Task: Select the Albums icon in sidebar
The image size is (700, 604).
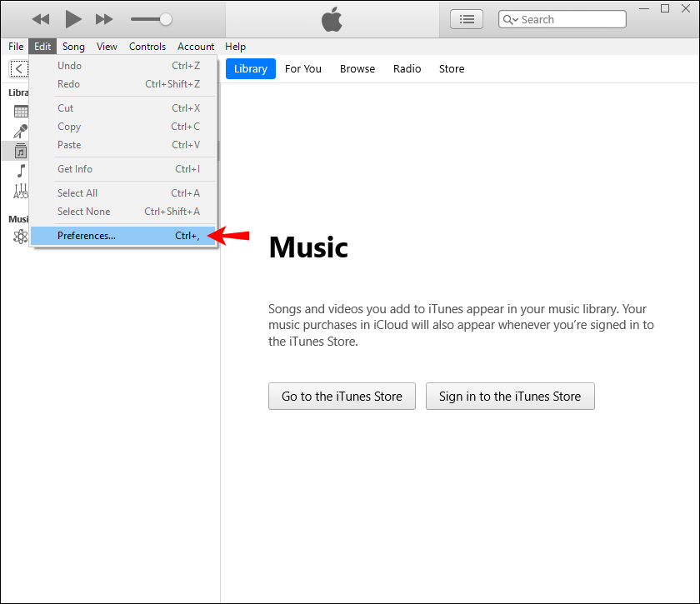Action: click(21, 151)
